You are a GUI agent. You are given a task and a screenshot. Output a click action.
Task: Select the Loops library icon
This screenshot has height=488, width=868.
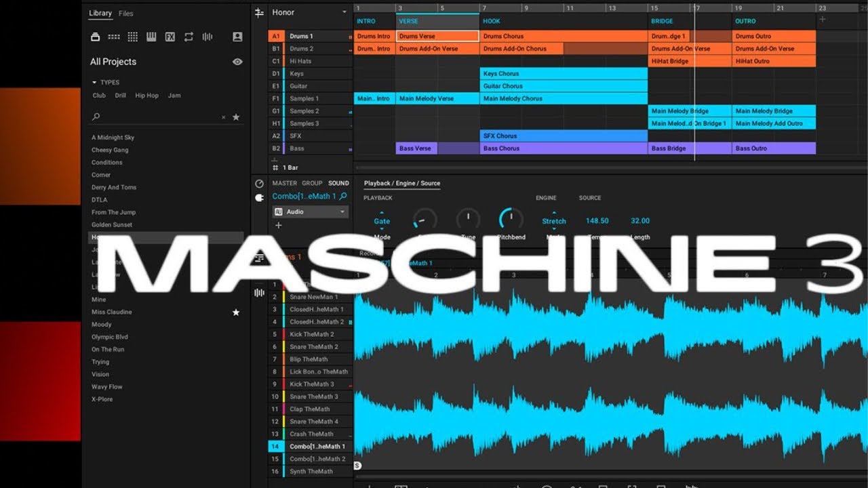pos(189,37)
